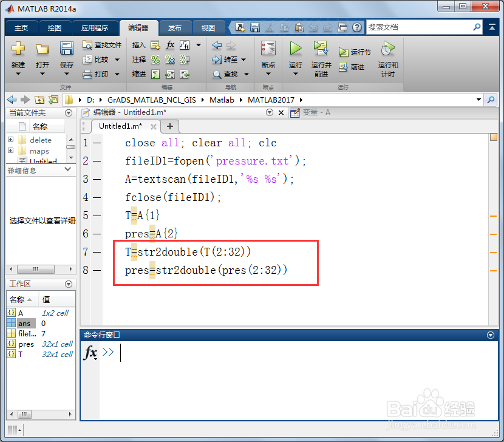Viewport: 504px width, 442px height.
Task: Click Run Section (运行节) button
Action: [355, 52]
